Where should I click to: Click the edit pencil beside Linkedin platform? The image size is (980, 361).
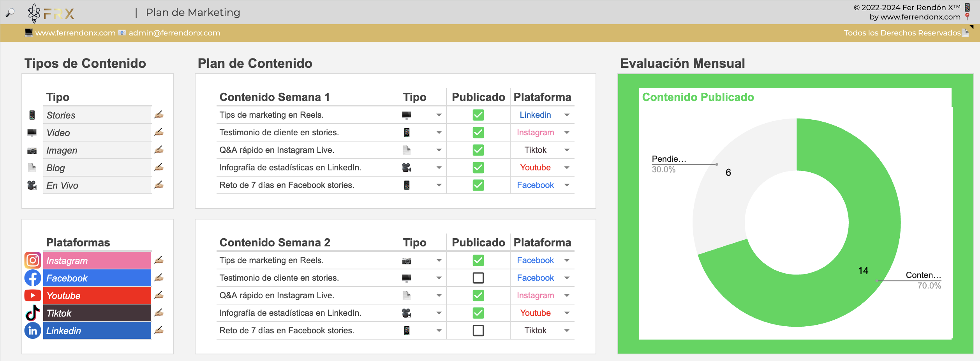[x=159, y=330]
